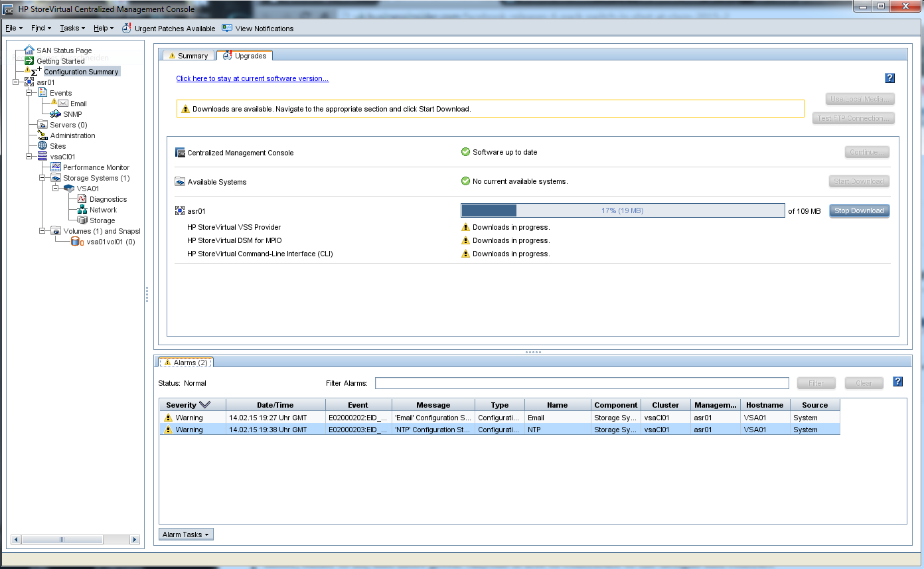Select the Network icon in tree
Screen dimensions: 924x569
point(82,210)
